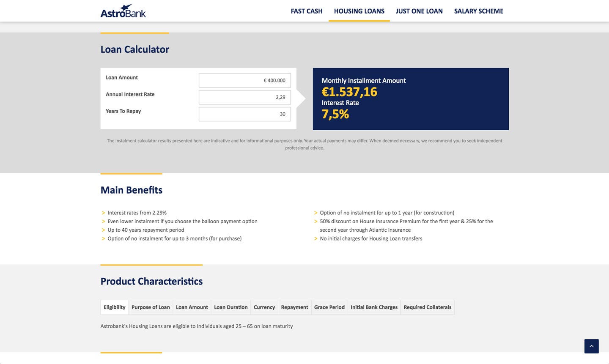
Task: Switch to the Purpose of Loan tab
Action: pos(151,307)
